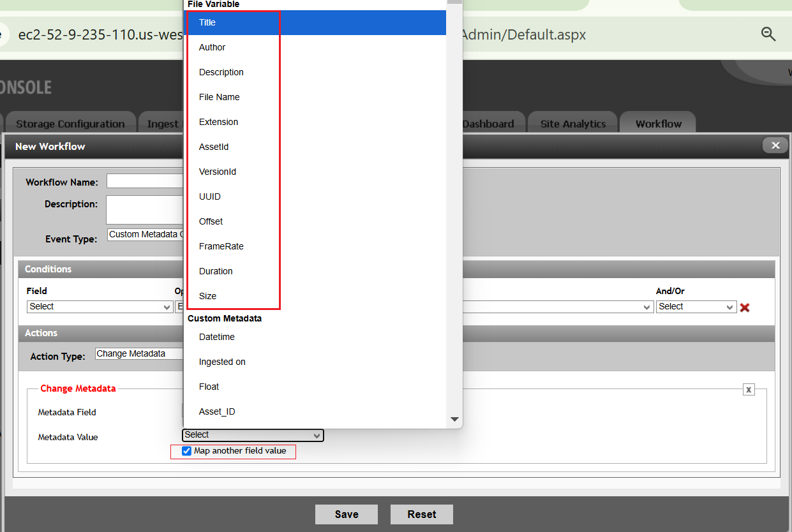Choose the FrameRate option in list
This screenshot has height=532, width=792.
coord(221,246)
